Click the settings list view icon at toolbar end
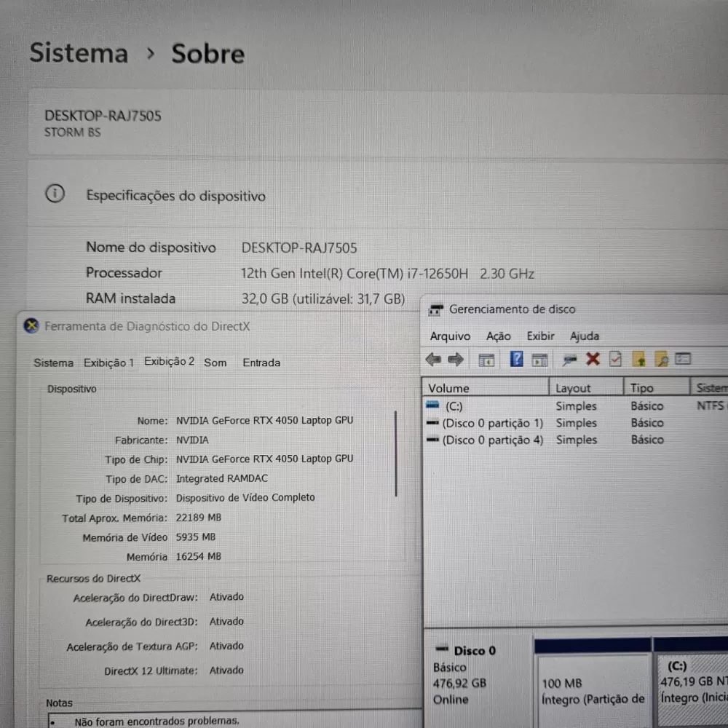The height and width of the screenshot is (728, 728). click(x=683, y=358)
